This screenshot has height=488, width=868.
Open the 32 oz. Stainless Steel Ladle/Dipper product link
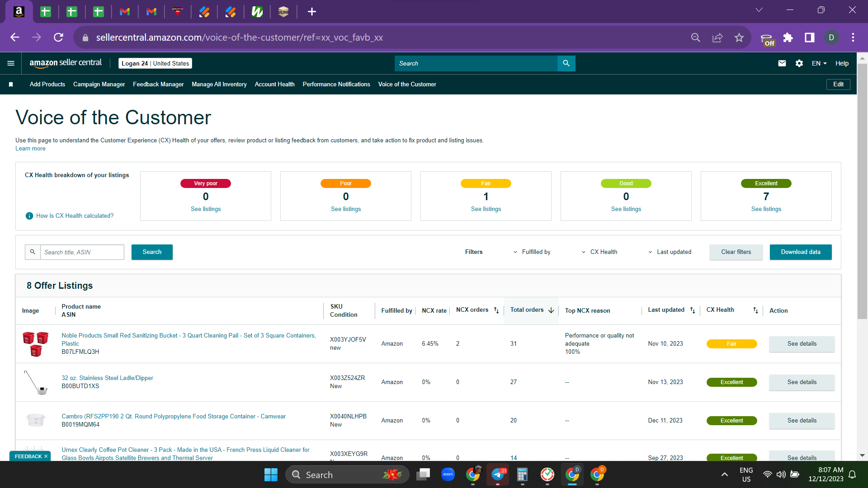[107, 378]
